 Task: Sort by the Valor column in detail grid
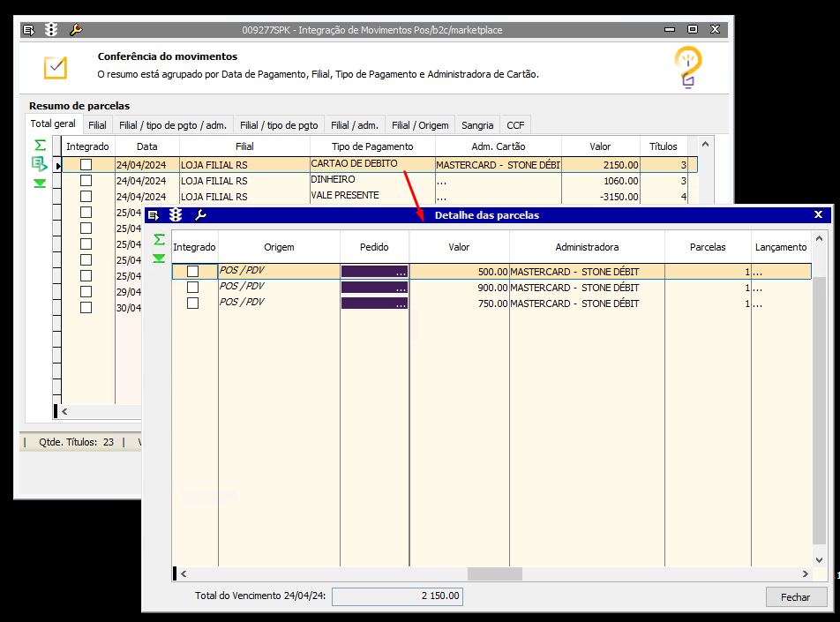(x=459, y=247)
